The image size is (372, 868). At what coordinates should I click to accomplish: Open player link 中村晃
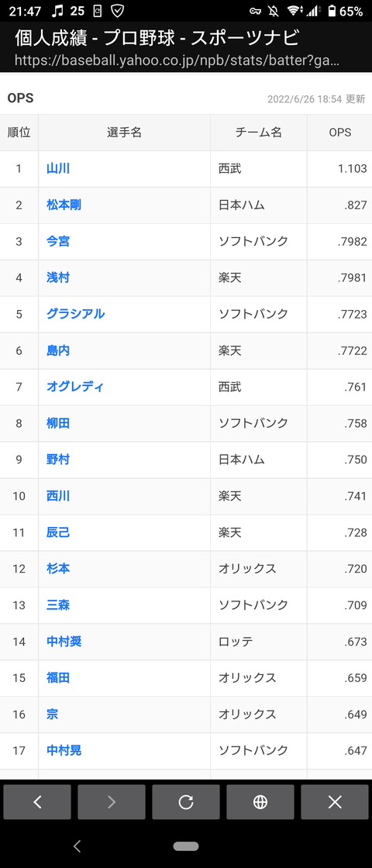[64, 751]
